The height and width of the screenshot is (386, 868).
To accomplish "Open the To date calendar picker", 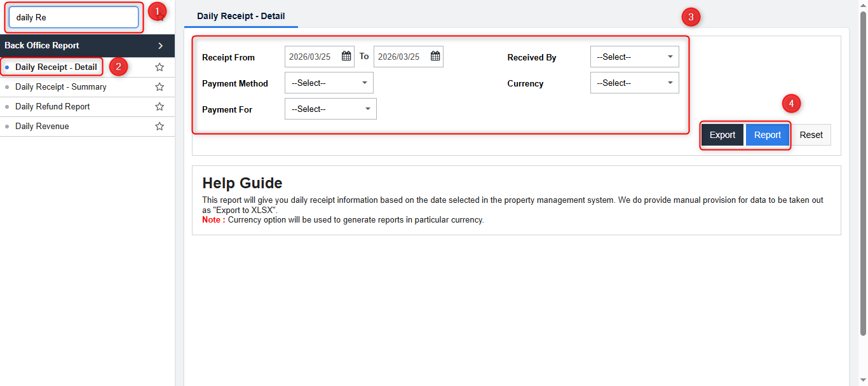I will (x=435, y=56).
